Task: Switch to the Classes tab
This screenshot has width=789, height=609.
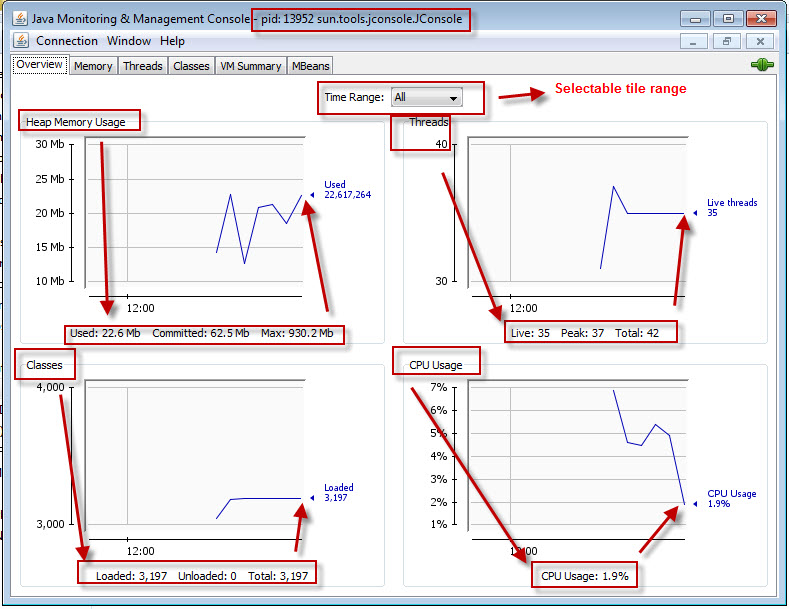Action: 191,66
